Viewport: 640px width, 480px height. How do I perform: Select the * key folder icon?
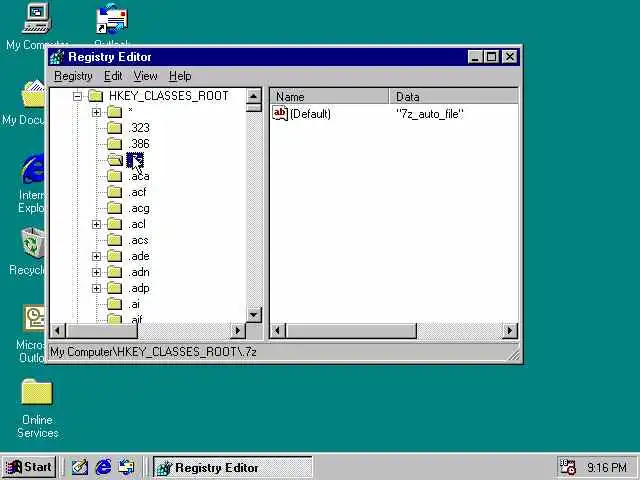[x=115, y=112]
